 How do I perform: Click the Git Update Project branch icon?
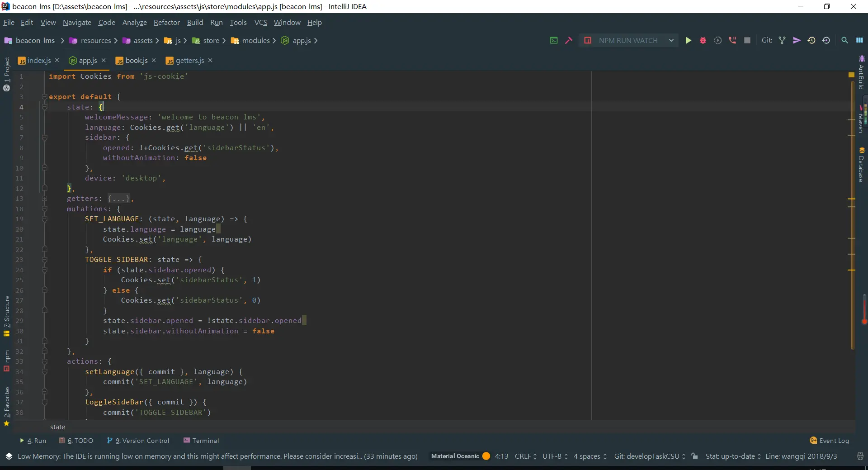click(782, 40)
